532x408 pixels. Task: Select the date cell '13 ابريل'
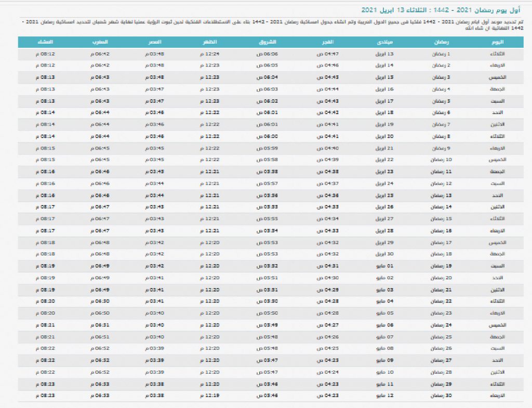pyautogui.click(x=384, y=54)
